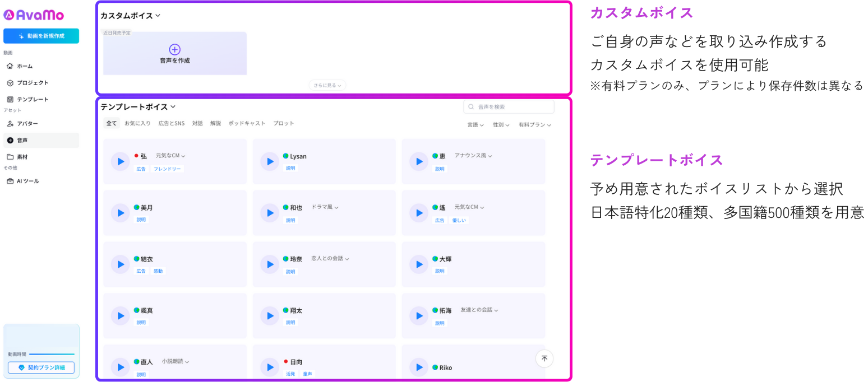Expand the 言語 filter dropdown
This screenshot has height=382, width=868.
click(475, 125)
